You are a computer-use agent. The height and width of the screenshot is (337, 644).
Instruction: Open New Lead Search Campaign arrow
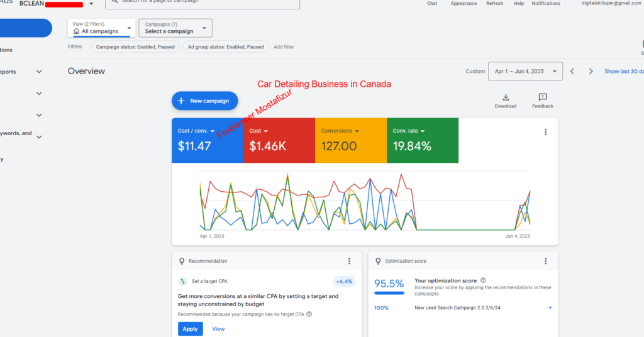[x=549, y=307]
